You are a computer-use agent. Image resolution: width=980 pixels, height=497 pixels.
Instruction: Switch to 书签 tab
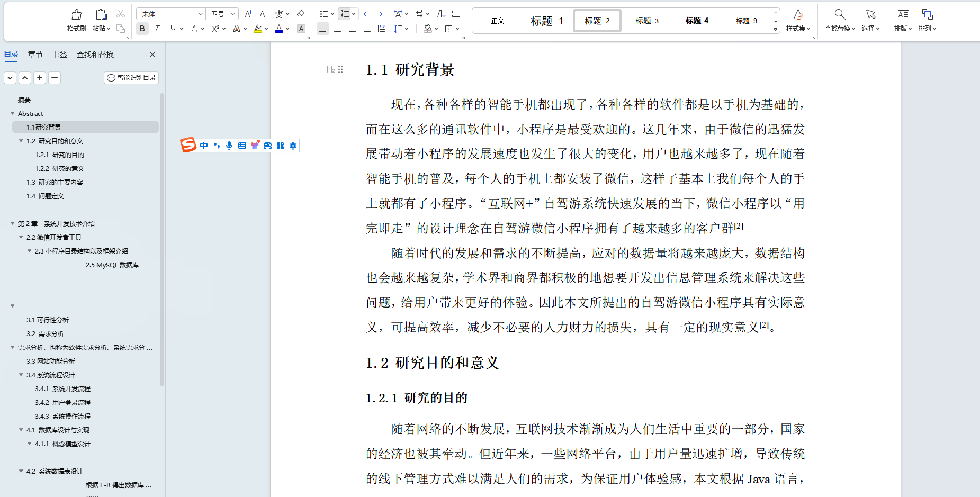click(60, 55)
